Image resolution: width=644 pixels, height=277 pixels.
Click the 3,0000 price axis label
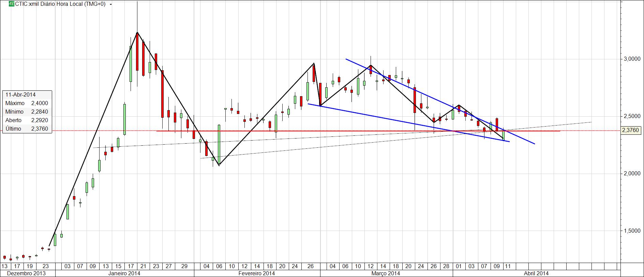pyautogui.click(x=632, y=59)
